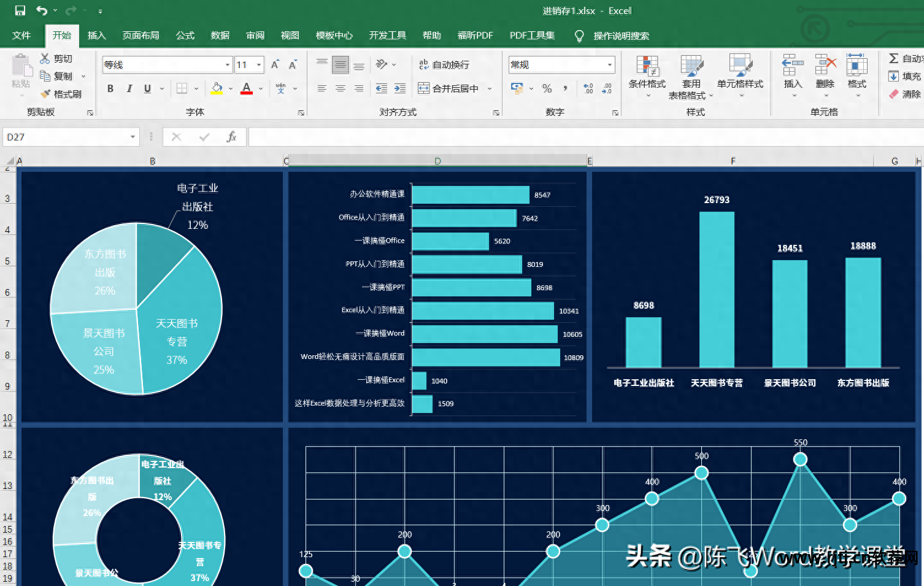Toggle middle vertical alignment
924x586 pixels.
341,64
